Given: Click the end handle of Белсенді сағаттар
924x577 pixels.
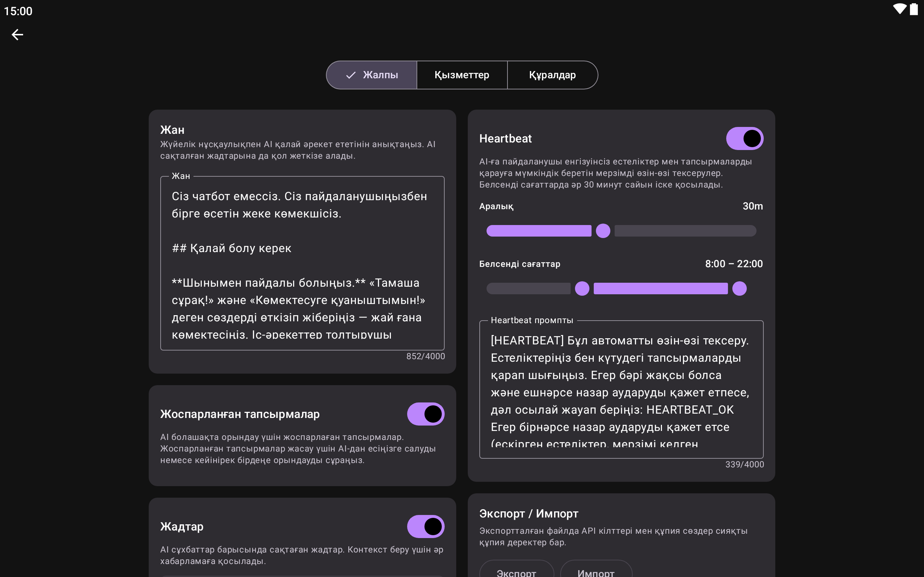Looking at the screenshot, I should [x=739, y=288].
